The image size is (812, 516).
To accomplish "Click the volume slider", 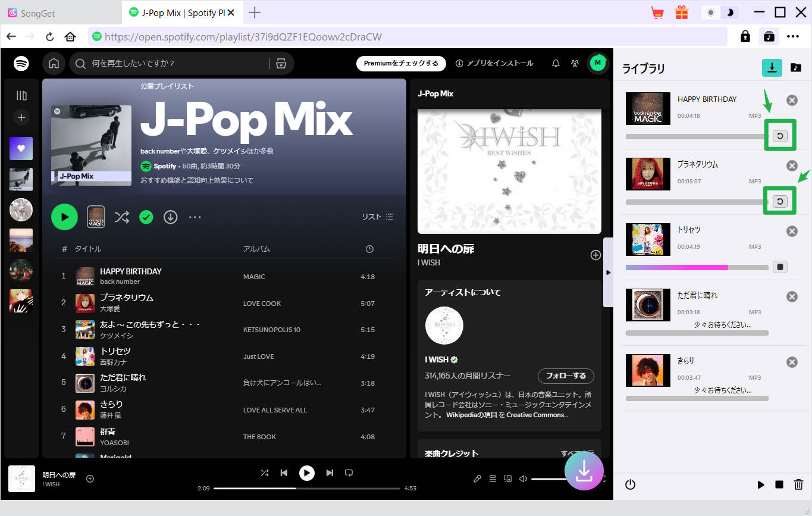I will point(550,479).
